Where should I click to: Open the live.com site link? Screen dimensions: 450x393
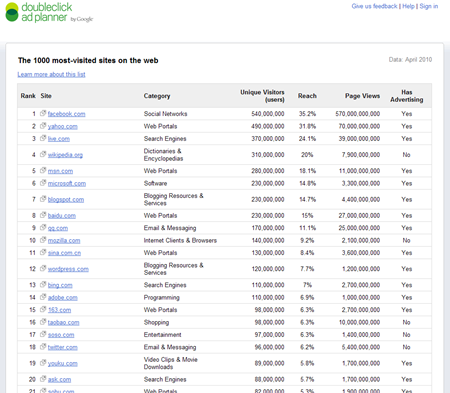click(x=59, y=139)
